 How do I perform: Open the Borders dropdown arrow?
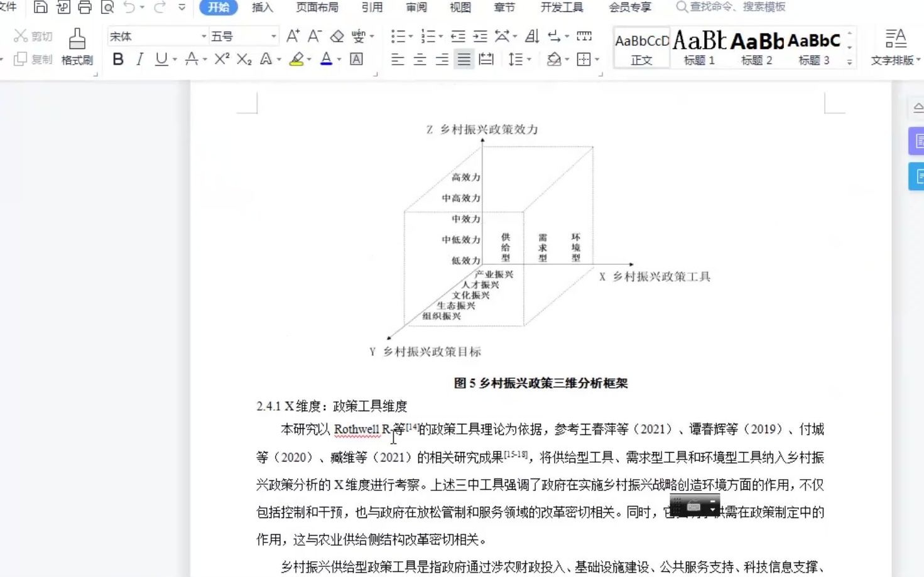click(x=597, y=60)
